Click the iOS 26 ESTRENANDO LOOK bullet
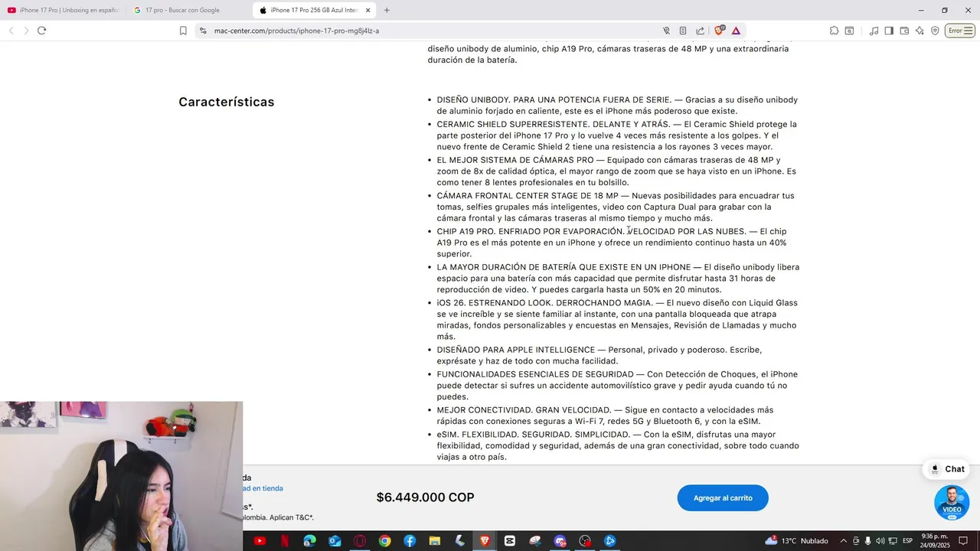This screenshot has height=551, width=980. [x=617, y=320]
